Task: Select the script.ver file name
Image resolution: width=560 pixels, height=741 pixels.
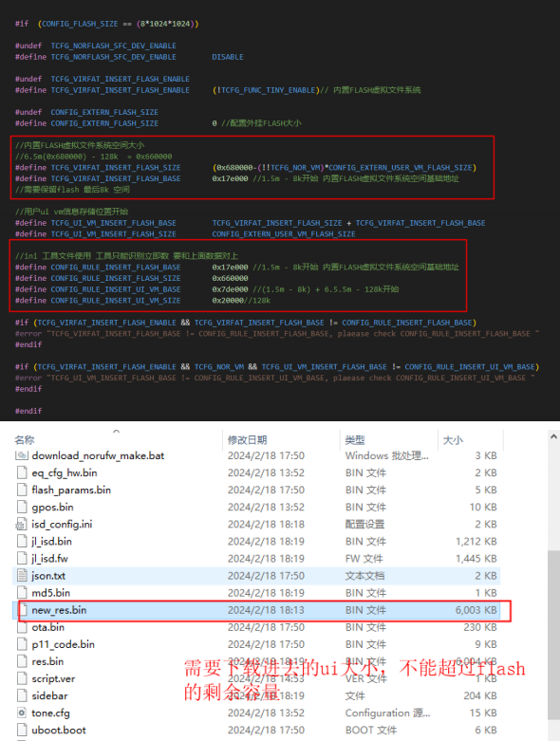Action: click(53, 678)
